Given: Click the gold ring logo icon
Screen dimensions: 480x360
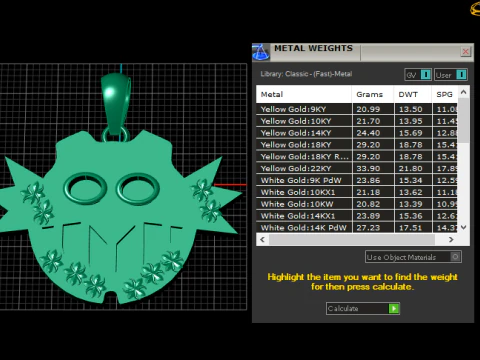Looking at the screenshot, I should click(x=475, y=9).
